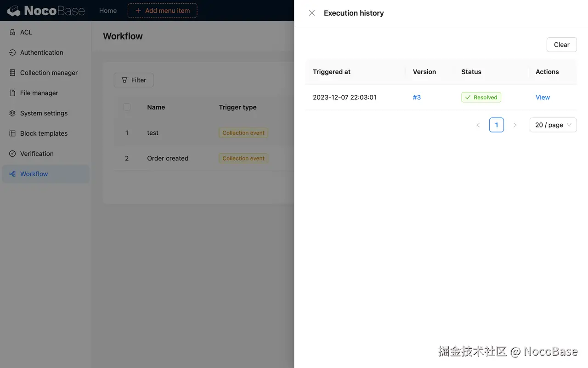Open Block templates in sidebar

point(46,133)
